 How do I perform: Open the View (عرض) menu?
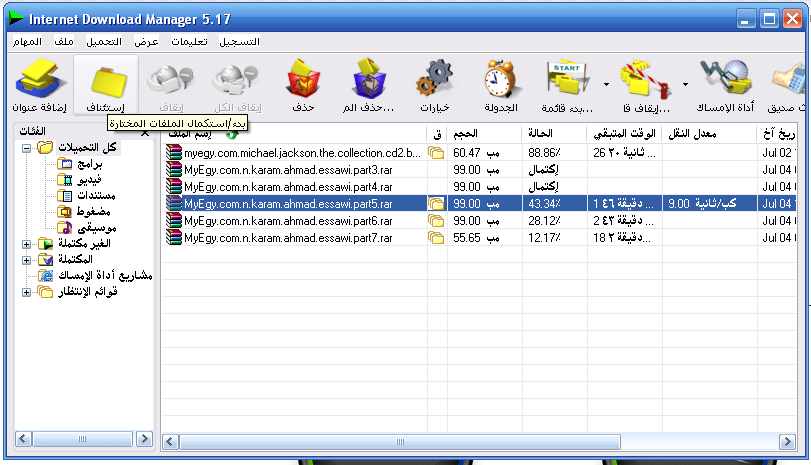146,41
